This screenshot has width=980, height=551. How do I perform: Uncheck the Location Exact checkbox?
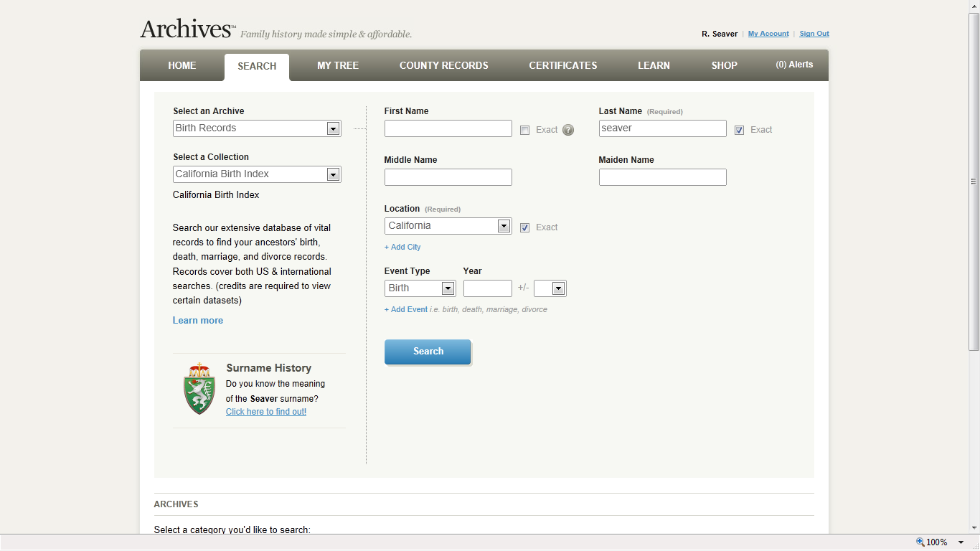point(525,227)
